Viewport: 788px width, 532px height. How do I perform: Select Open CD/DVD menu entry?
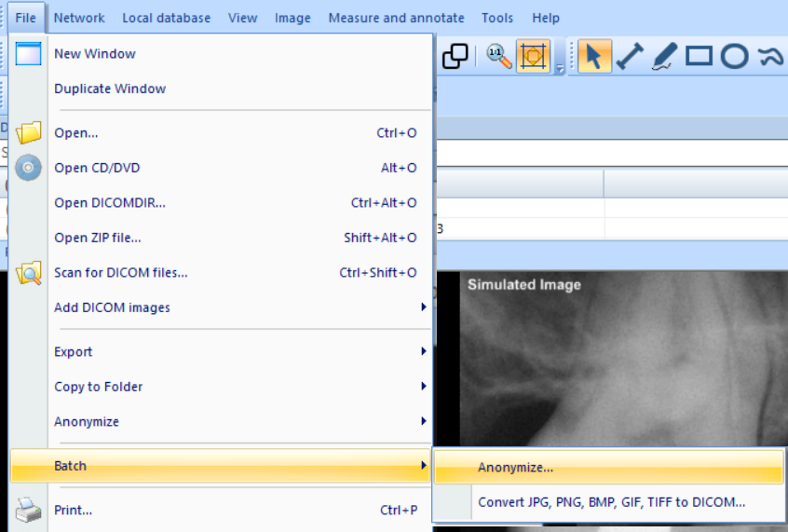point(221,168)
